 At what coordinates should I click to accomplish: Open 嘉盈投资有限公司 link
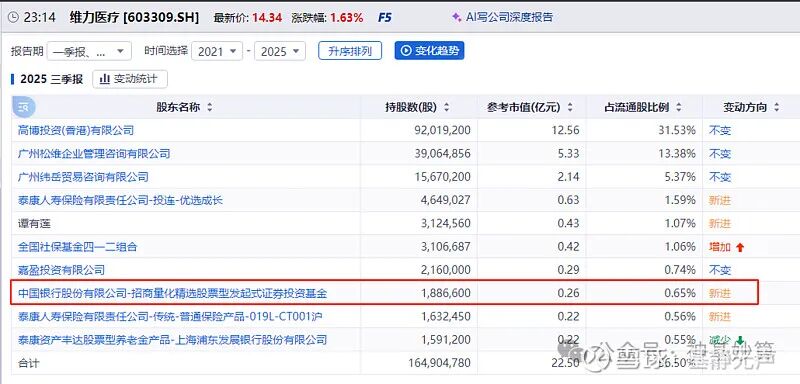click(x=61, y=270)
